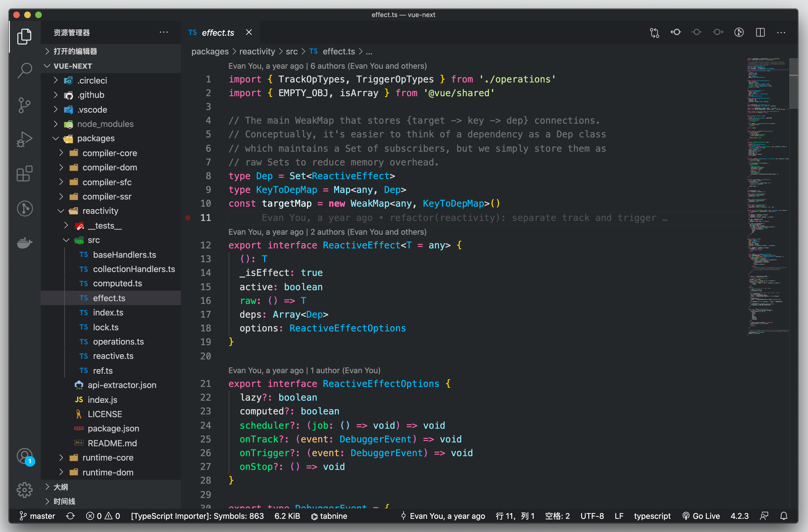This screenshot has height=532, width=808.
Task: Click reactivity in the breadcrumb path
Action: 257,52
